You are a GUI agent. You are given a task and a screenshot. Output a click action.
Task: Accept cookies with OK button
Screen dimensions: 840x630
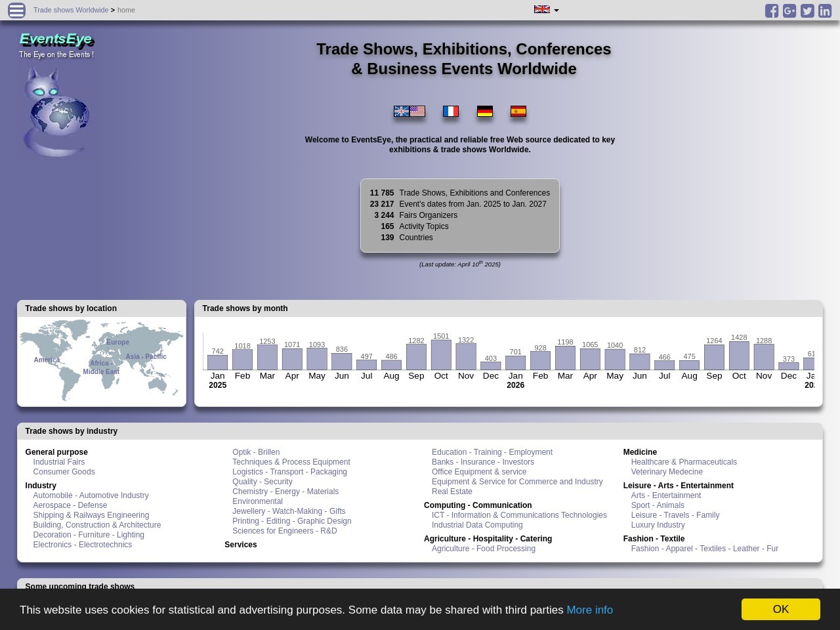(x=781, y=609)
